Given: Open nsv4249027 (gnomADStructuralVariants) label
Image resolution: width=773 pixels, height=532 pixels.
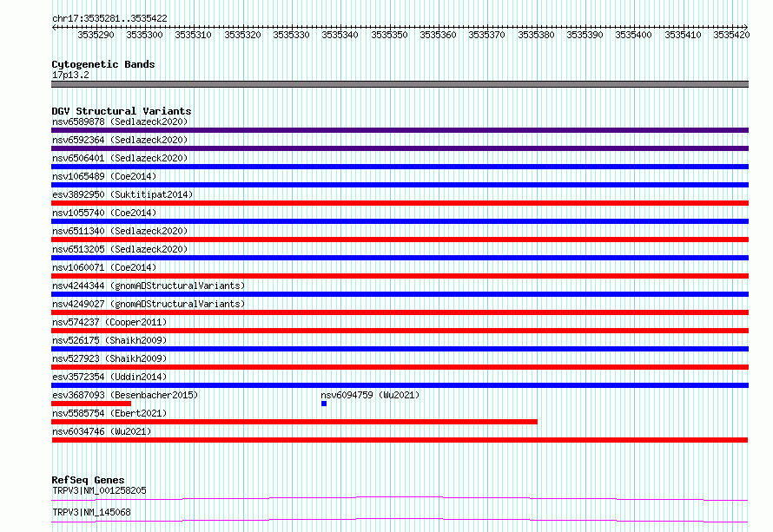Looking at the screenshot, I should (x=149, y=304).
